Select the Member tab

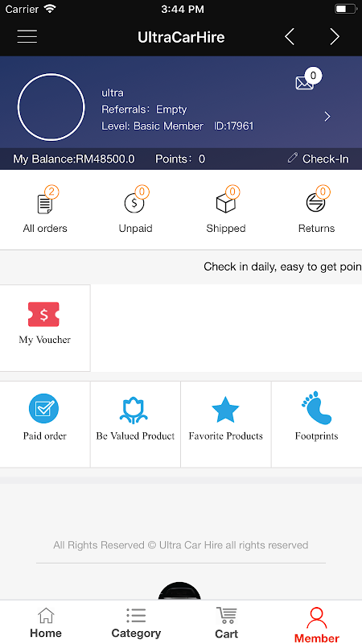click(x=316, y=625)
